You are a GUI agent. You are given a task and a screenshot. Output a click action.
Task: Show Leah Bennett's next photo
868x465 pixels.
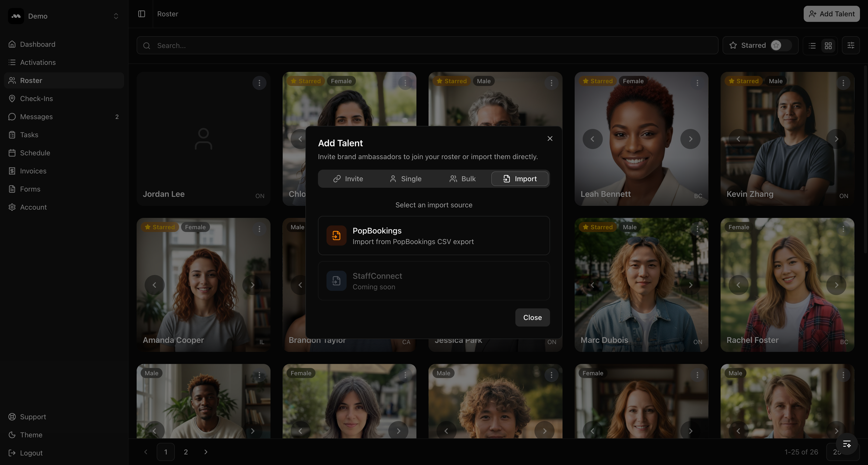pos(690,139)
